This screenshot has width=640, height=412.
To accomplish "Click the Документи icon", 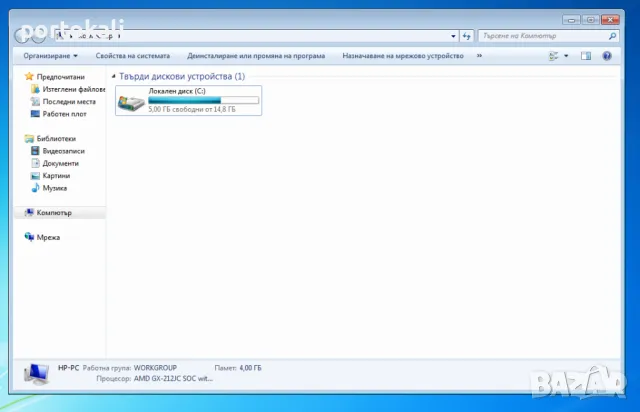I will [x=36, y=163].
